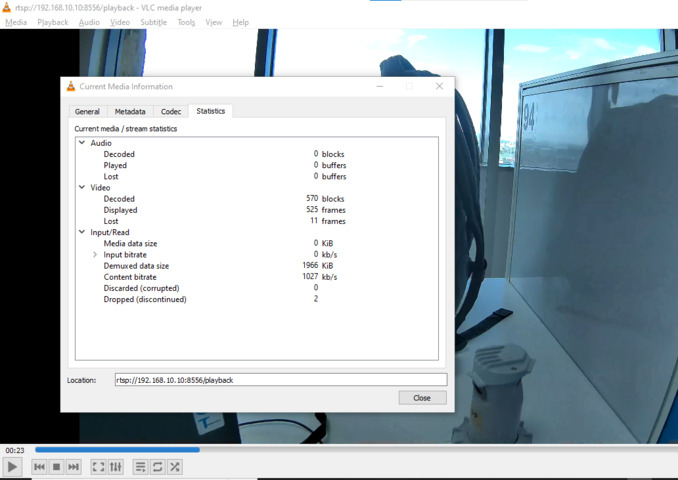678x480 pixels.
Task: Toggle fullscreen video mode
Action: point(98,467)
